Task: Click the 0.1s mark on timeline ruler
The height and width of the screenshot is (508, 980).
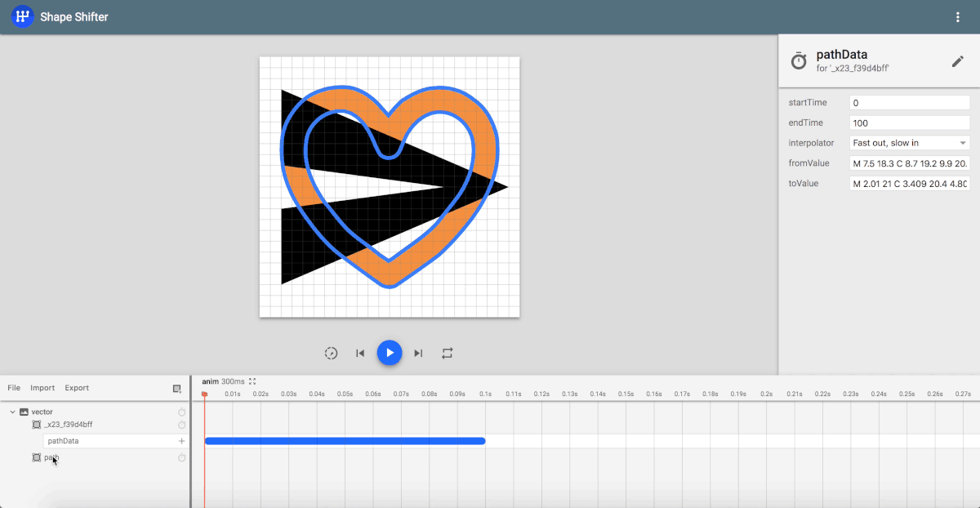Action: coord(485,394)
